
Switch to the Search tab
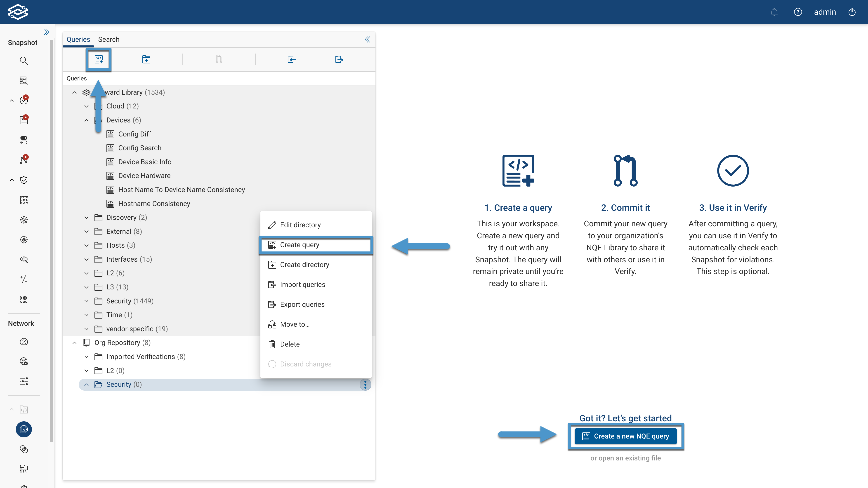pyautogui.click(x=108, y=39)
